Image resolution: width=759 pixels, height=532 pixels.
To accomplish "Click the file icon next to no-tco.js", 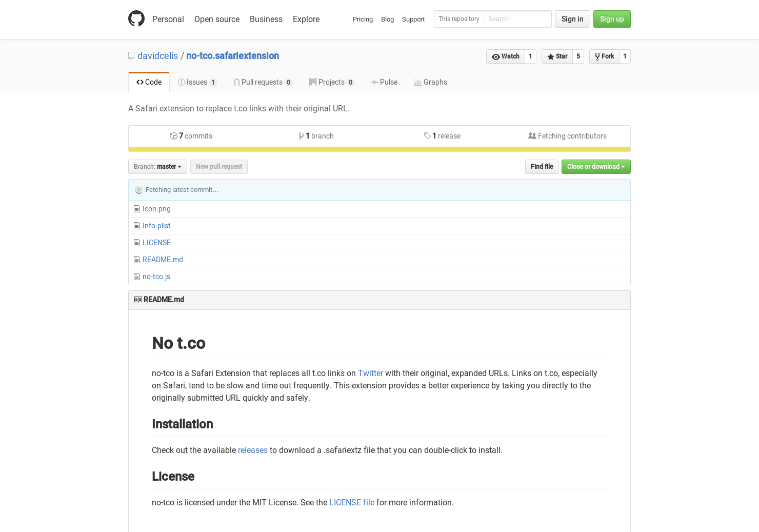I will (137, 277).
